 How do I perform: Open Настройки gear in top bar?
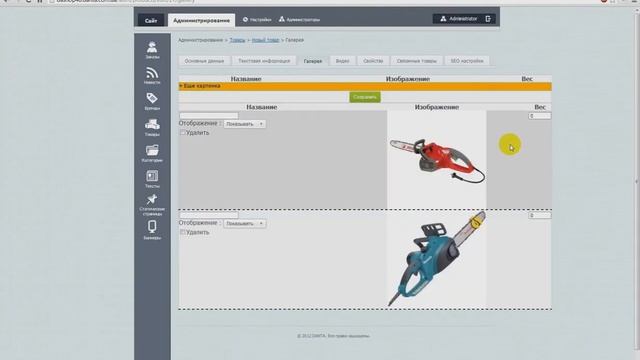[257, 20]
